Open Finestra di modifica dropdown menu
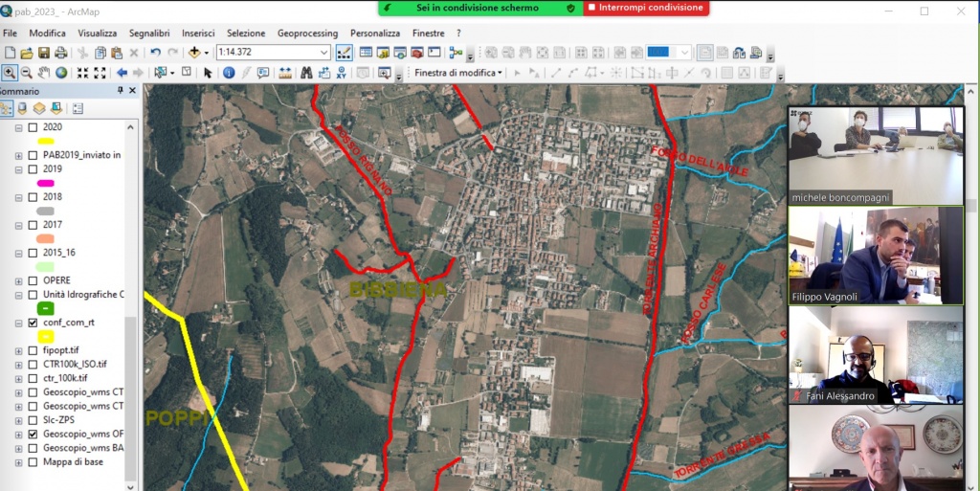Screen dimensions: 980x491 [458, 73]
